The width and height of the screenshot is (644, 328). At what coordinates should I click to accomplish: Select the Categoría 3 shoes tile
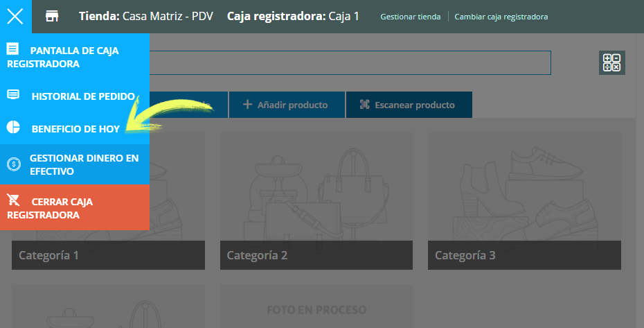524,201
